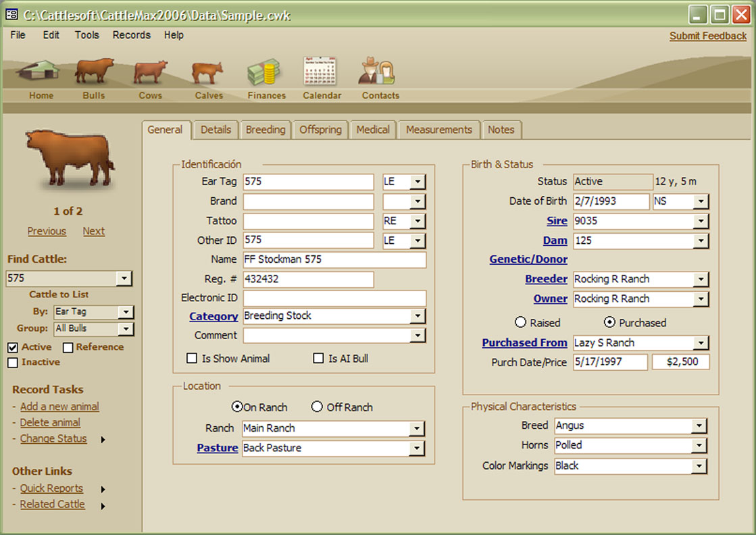
Task: Select the Off Ranch radio button
Action: pos(317,407)
